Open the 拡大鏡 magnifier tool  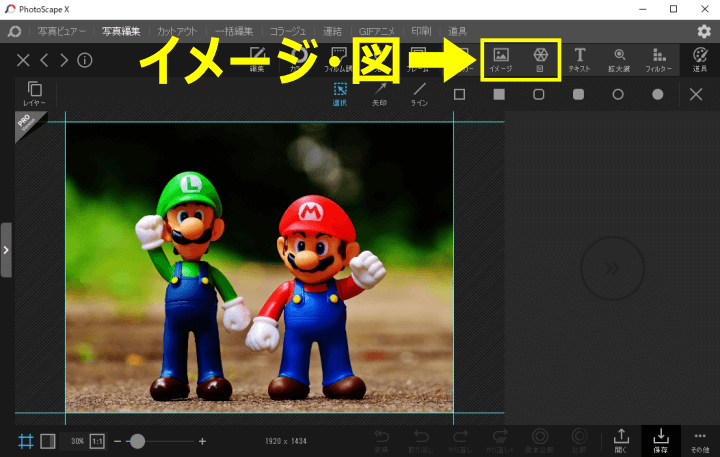click(x=619, y=60)
